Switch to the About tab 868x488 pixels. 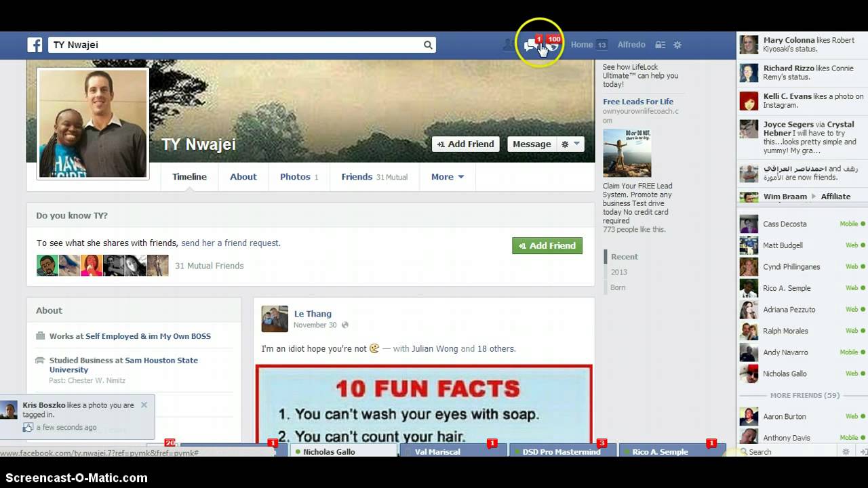[x=243, y=177]
